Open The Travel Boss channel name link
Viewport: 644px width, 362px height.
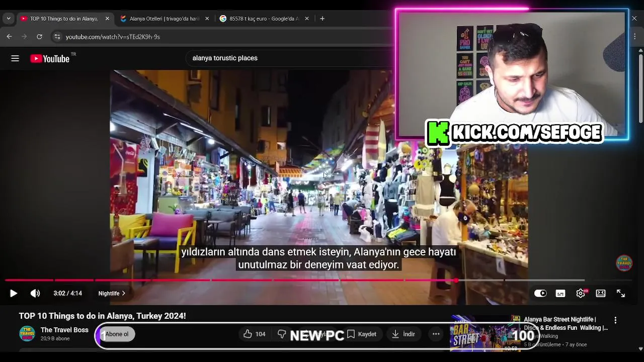pos(64,330)
